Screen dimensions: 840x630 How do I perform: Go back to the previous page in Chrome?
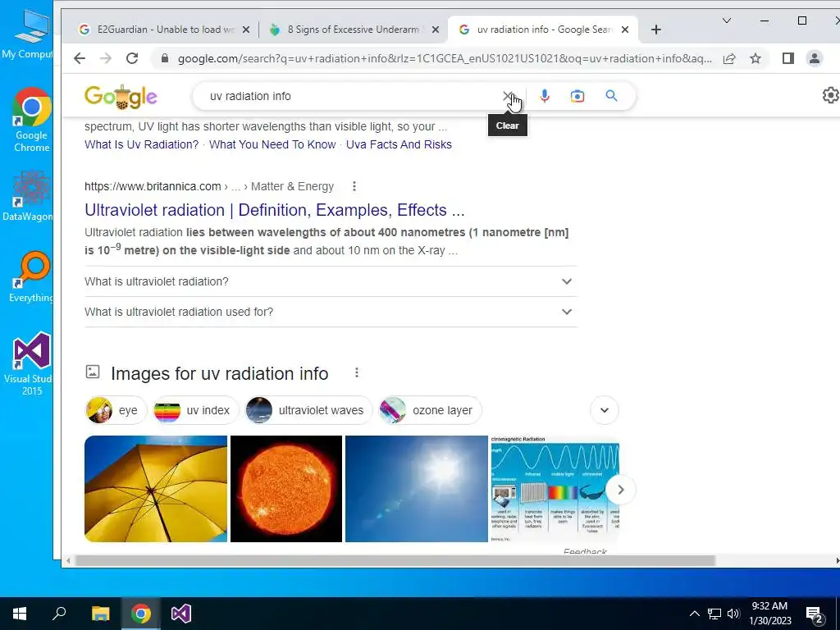[80, 58]
